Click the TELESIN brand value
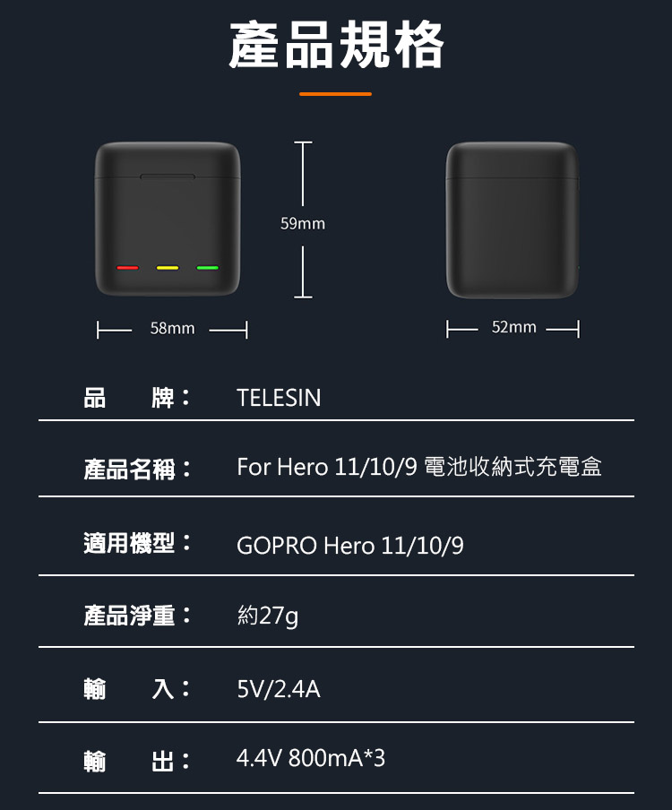Viewport: 672px width, 810px height. click(x=279, y=398)
